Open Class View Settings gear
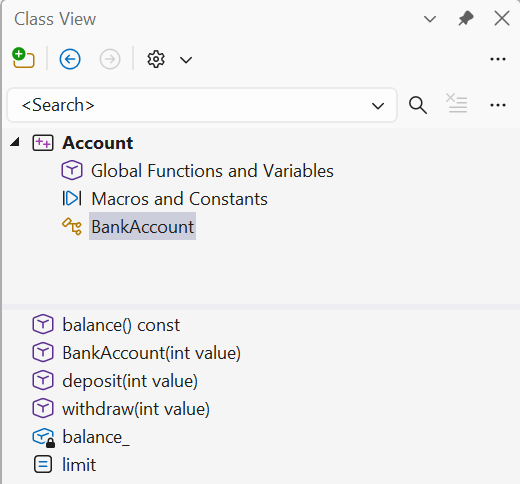The width and height of the screenshot is (520, 484). 156,59
